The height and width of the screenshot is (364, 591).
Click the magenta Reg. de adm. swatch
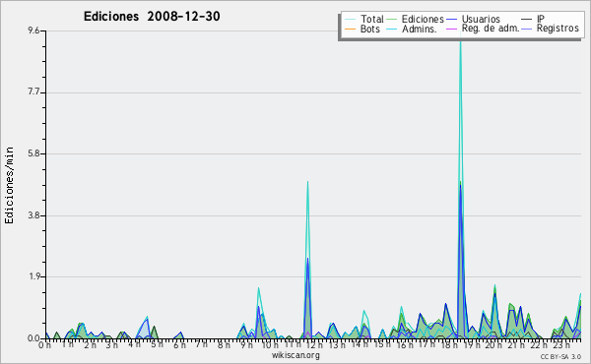coord(451,29)
